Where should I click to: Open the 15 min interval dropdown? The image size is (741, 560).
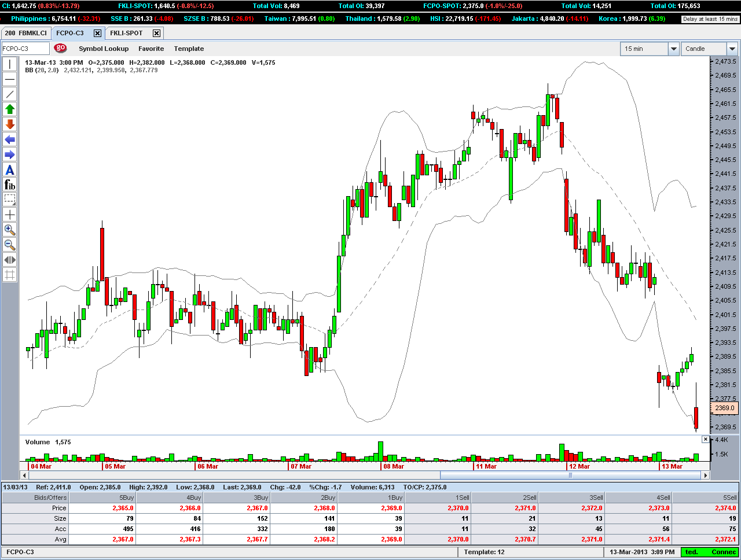[x=673, y=49]
